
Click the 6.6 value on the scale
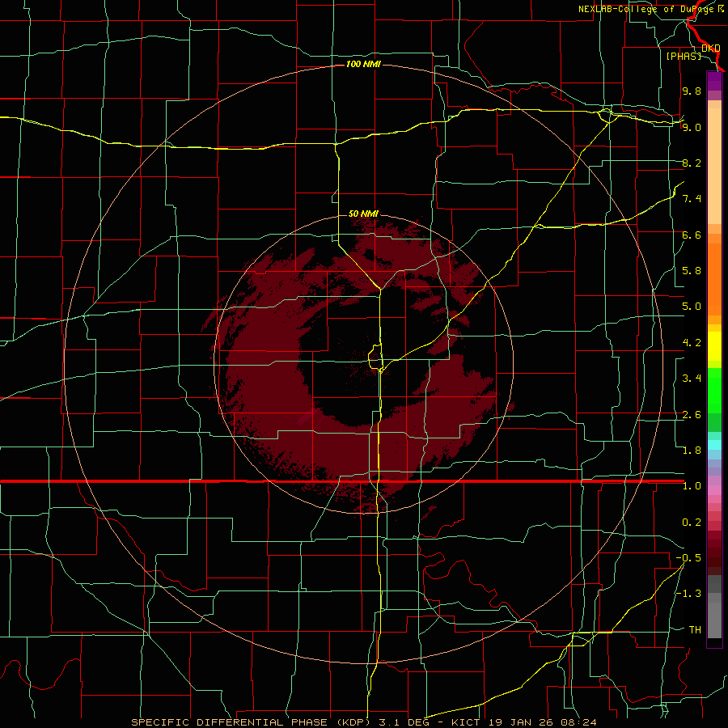[x=692, y=235]
